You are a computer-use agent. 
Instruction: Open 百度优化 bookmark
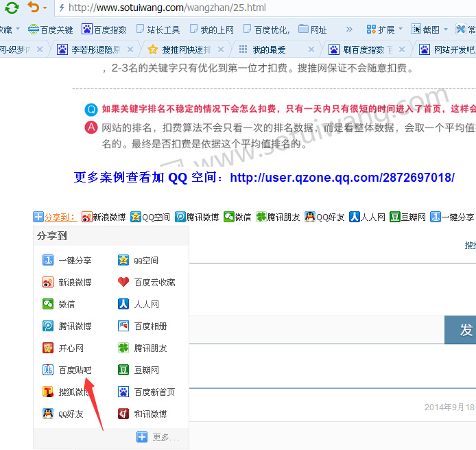pos(267,29)
